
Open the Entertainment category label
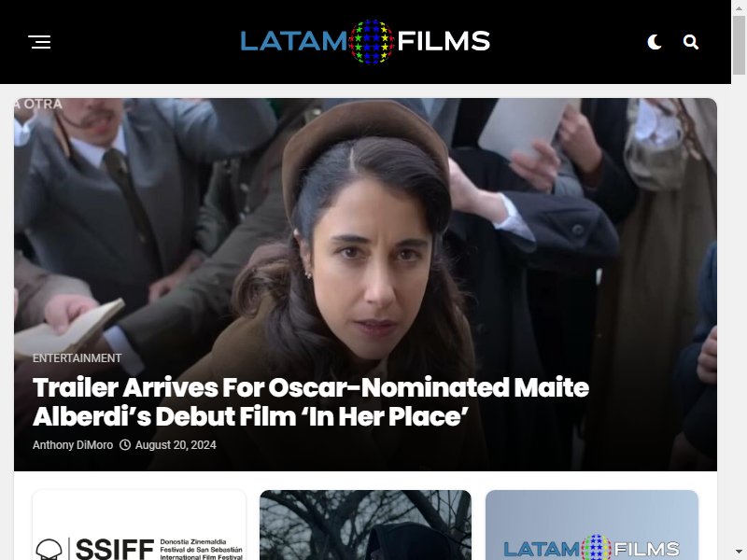(x=77, y=358)
